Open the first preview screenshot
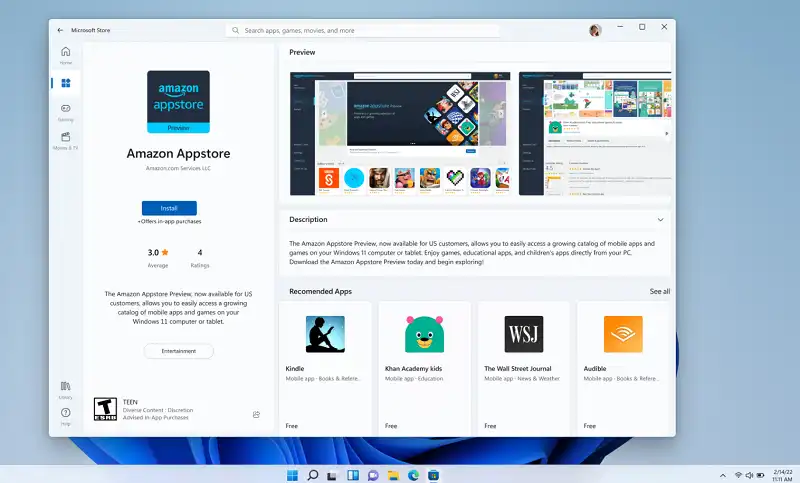The height and width of the screenshot is (483, 800). click(x=399, y=133)
